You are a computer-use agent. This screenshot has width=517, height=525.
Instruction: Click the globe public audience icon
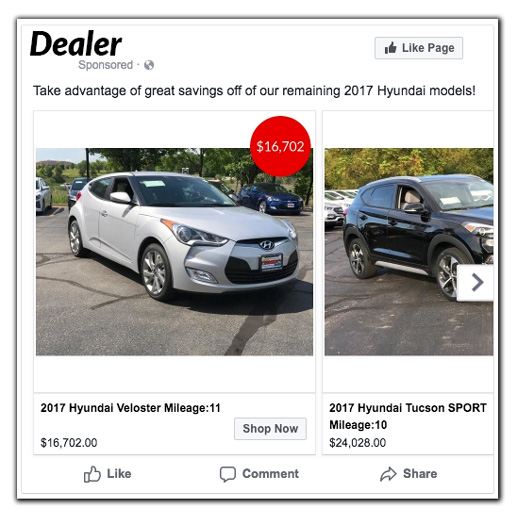149,65
